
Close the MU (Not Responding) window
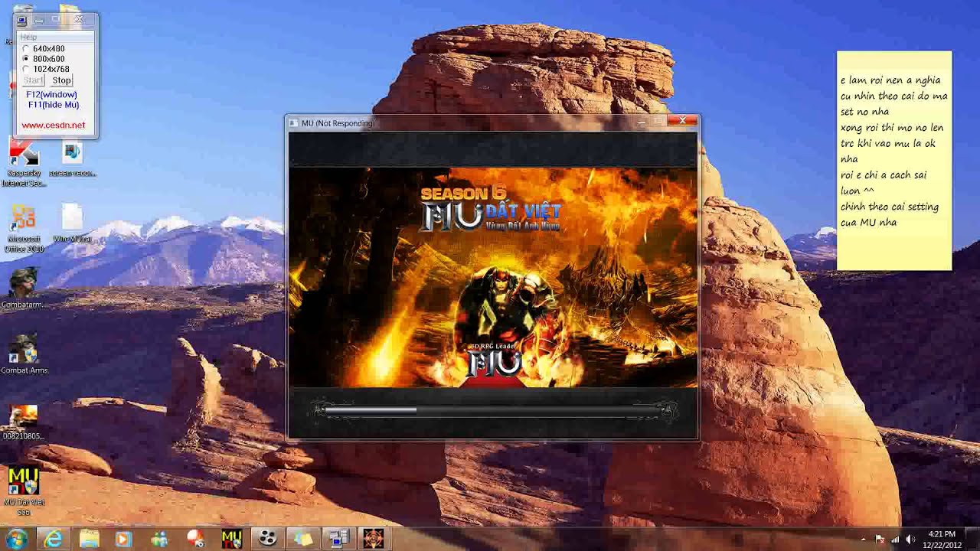tap(682, 121)
